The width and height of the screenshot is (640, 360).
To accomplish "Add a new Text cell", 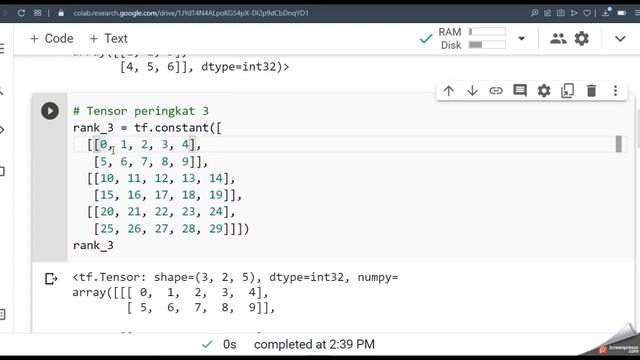I will pyautogui.click(x=108, y=38).
